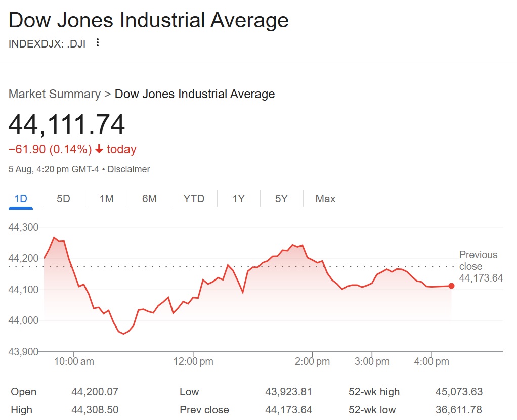517x420 pixels.
Task: Show the Max historical chart
Action: pos(325,199)
